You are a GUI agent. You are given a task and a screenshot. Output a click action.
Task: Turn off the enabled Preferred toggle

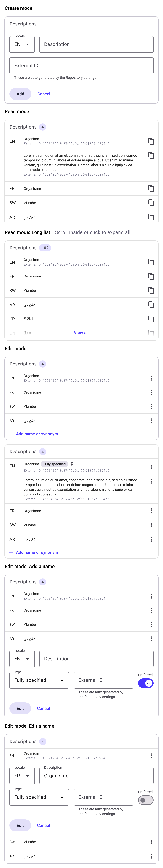click(146, 683)
